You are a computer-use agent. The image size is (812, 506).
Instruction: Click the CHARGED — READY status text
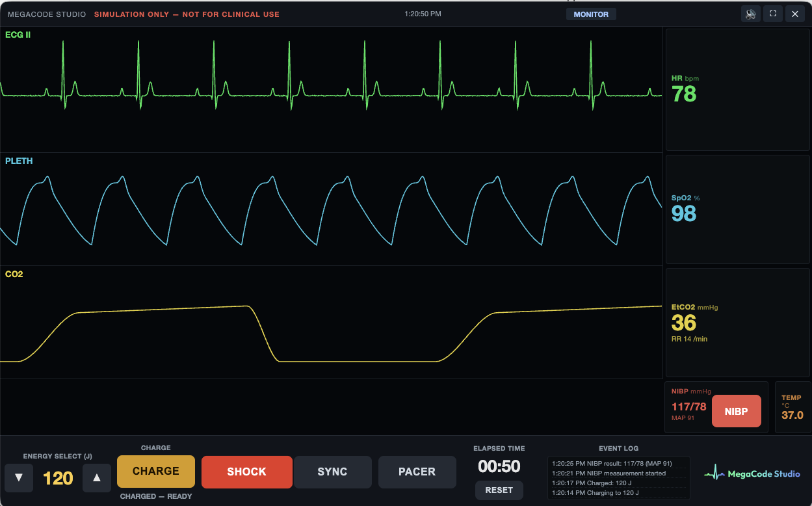click(x=156, y=496)
